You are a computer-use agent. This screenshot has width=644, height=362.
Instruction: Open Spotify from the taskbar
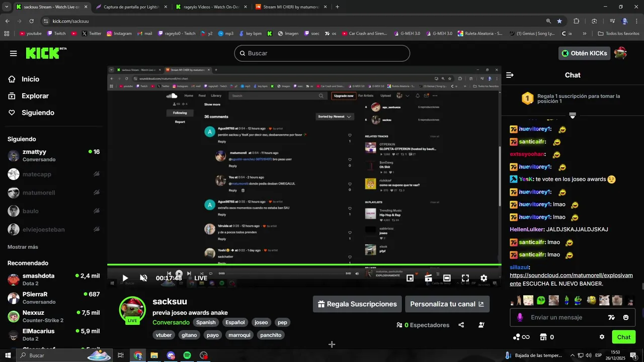[187, 355]
